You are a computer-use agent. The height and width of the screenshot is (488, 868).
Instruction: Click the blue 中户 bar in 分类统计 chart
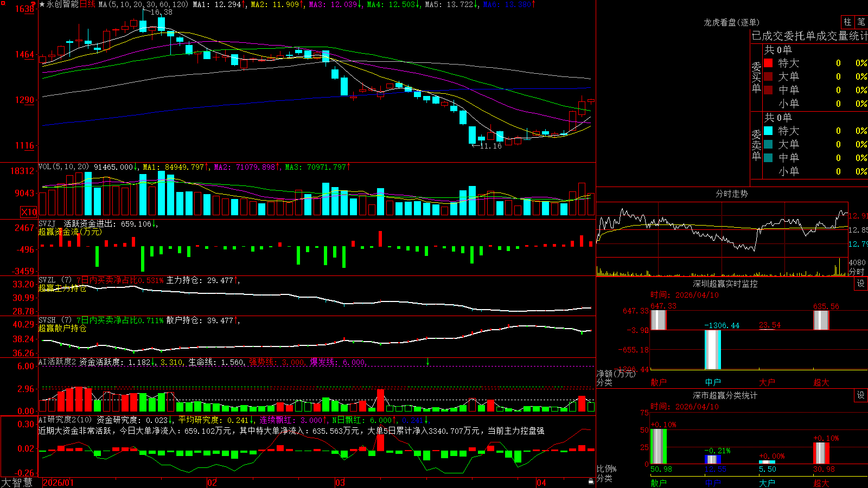713,460
